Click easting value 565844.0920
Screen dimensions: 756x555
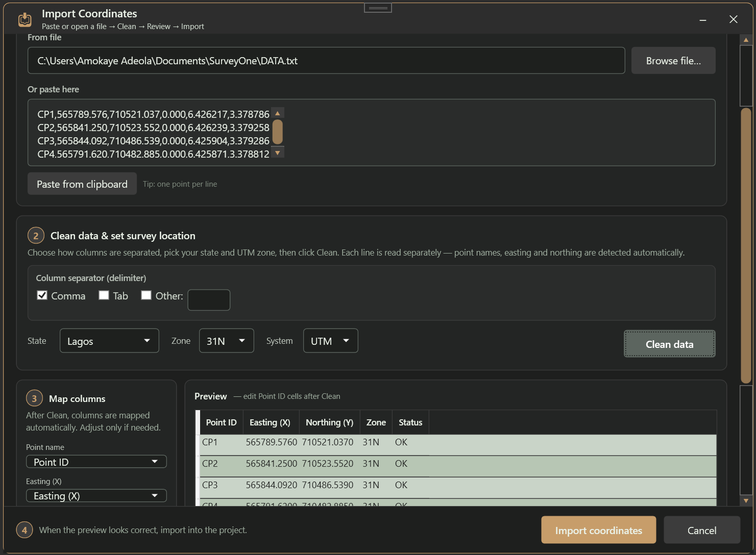point(272,485)
